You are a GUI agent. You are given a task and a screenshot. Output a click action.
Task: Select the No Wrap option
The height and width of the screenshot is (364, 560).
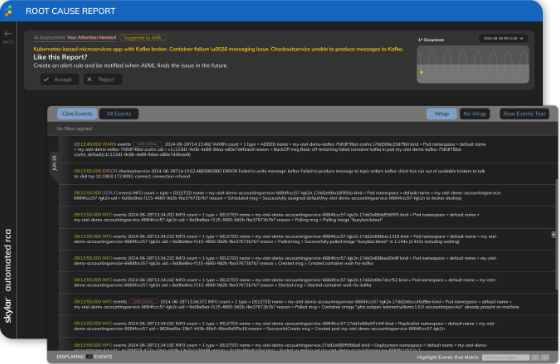pos(475,114)
